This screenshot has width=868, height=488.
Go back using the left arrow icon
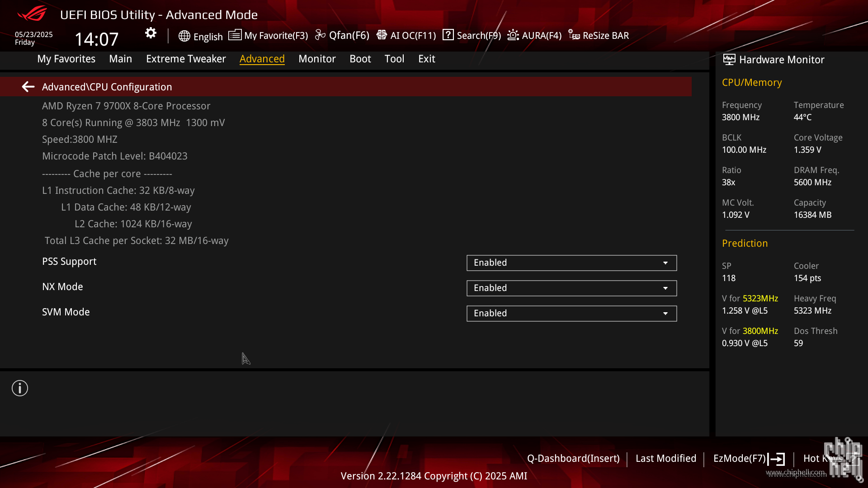tap(28, 87)
